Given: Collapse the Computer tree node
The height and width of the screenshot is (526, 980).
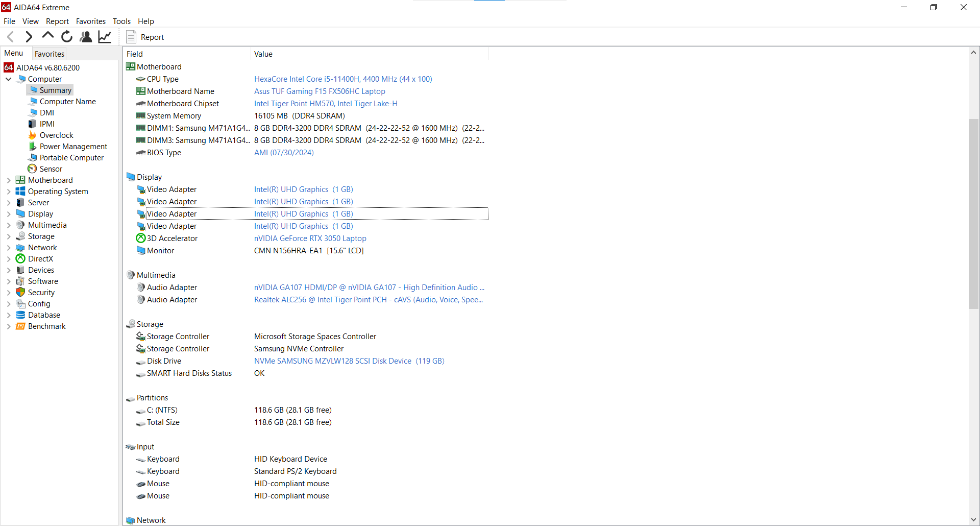Looking at the screenshot, I should [9, 79].
